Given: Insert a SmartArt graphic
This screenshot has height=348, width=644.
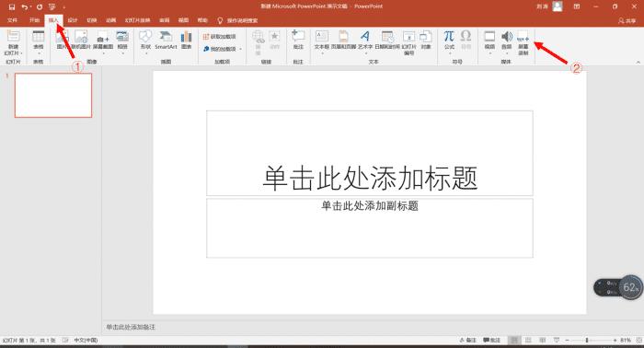Looking at the screenshot, I should [166, 40].
